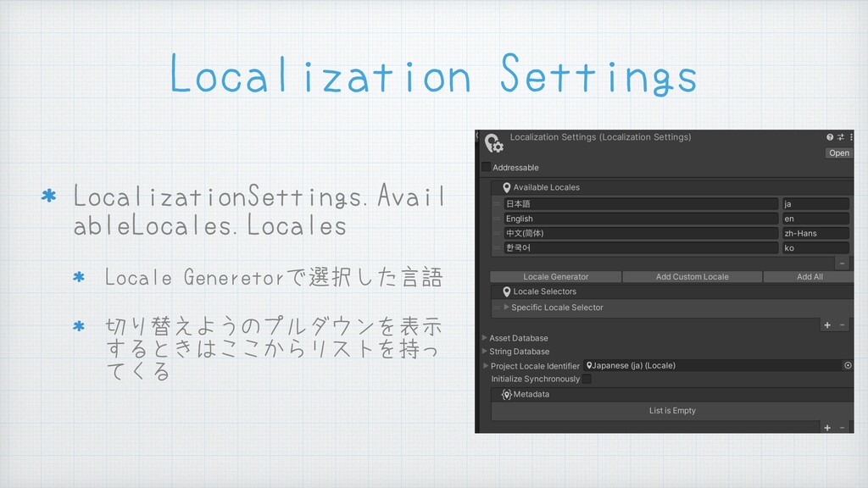The height and width of the screenshot is (488, 868).
Task: Open object picker for Project Locale Identifier
Action: click(848, 366)
